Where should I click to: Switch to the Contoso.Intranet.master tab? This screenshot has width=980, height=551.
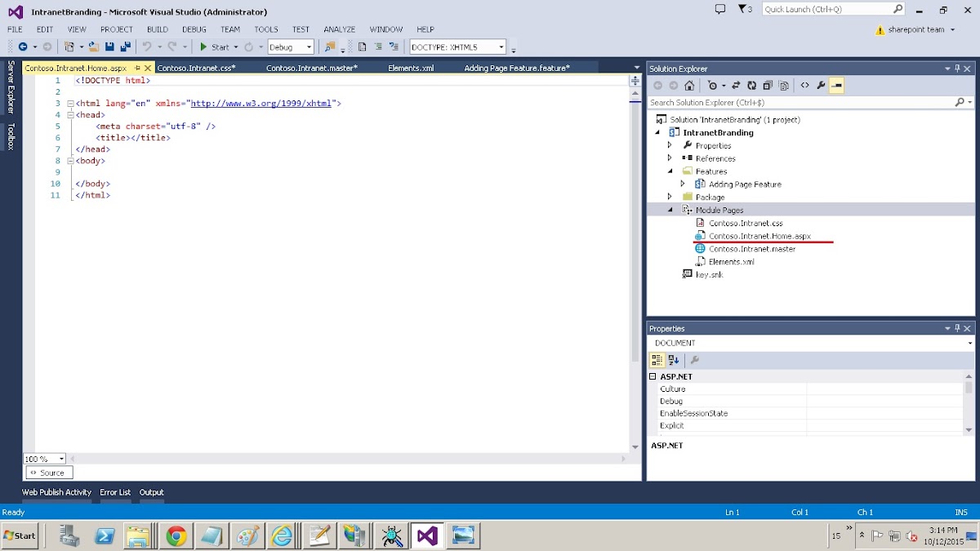click(x=312, y=68)
